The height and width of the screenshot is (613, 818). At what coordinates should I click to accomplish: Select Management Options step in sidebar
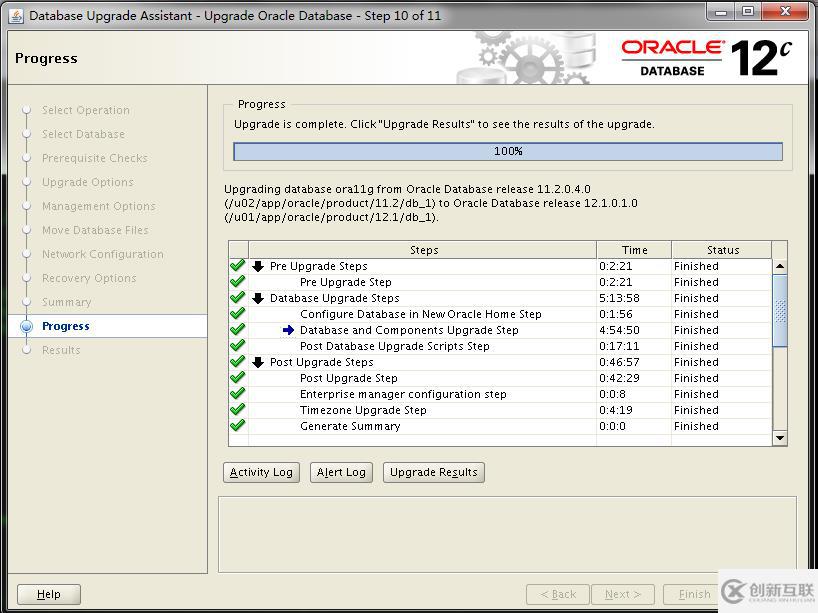[99, 206]
